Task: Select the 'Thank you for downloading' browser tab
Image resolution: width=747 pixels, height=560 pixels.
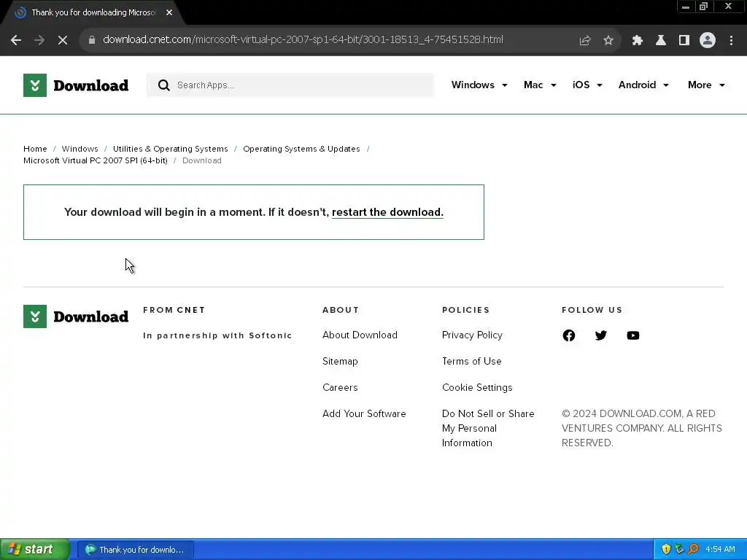Action: click(93, 13)
